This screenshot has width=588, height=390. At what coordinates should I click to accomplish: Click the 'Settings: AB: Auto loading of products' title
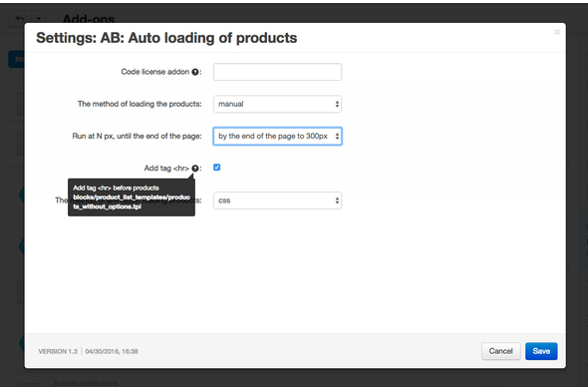click(166, 38)
